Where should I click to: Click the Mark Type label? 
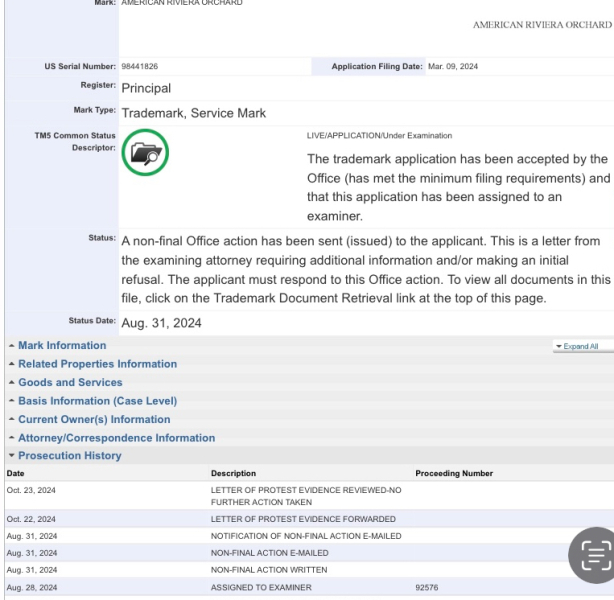click(x=94, y=110)
